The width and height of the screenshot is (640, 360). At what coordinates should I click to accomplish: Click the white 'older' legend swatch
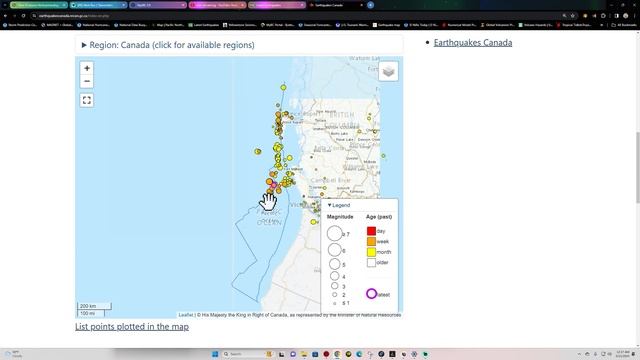click(x=371, y=262)
